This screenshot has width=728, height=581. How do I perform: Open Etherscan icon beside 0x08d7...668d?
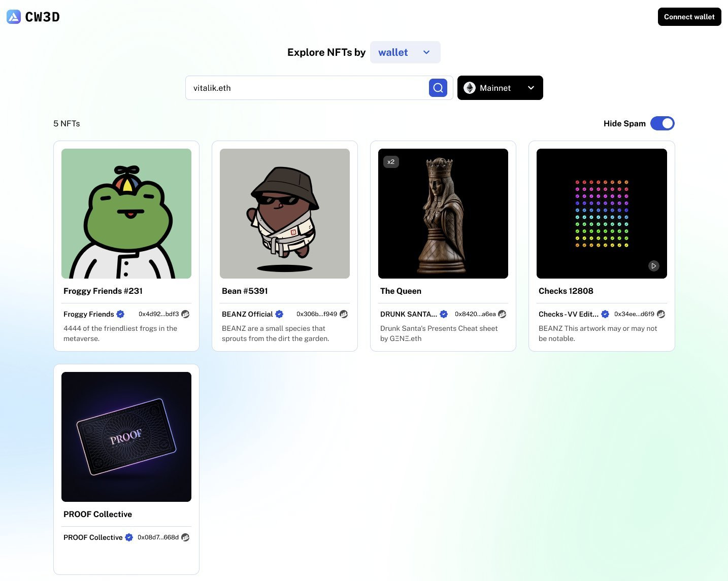[185, 537]
